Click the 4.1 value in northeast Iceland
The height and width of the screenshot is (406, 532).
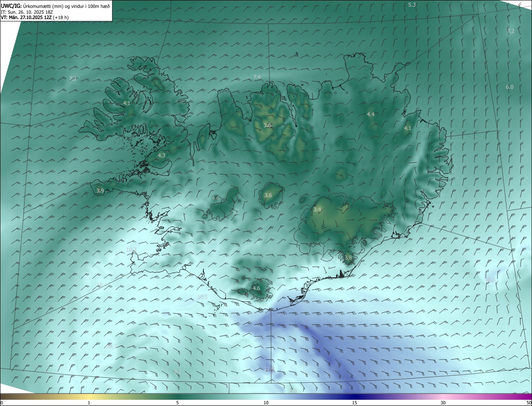(x=408, y=128)
